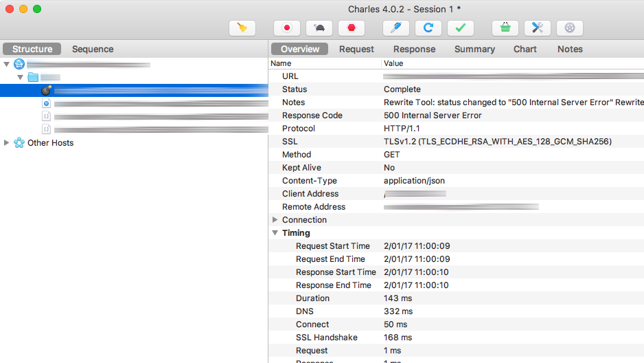Select the application/json Content-Type value
Screen dimensions: 644x363
point(414,181)
